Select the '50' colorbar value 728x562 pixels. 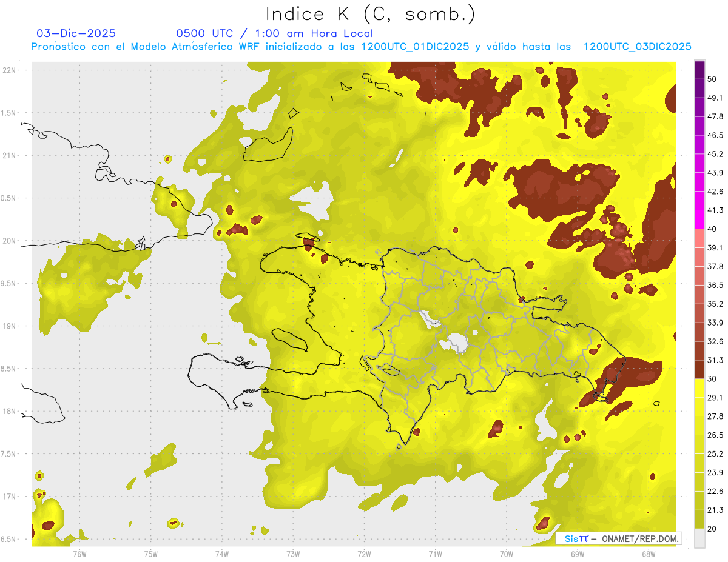point(713,79)
